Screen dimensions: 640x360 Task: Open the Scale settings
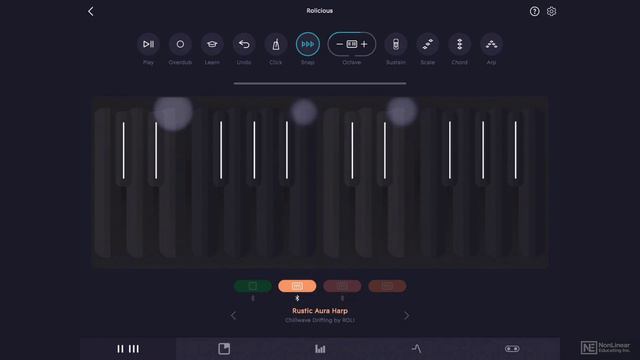click(x=427, y=44)
